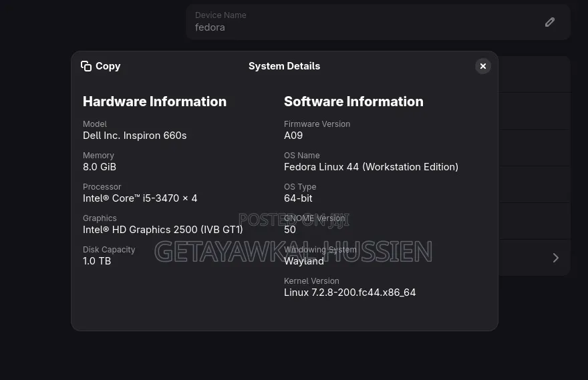Click the Intel HD Graphics 2500 value
588x380 pixels.
(163, 229)
